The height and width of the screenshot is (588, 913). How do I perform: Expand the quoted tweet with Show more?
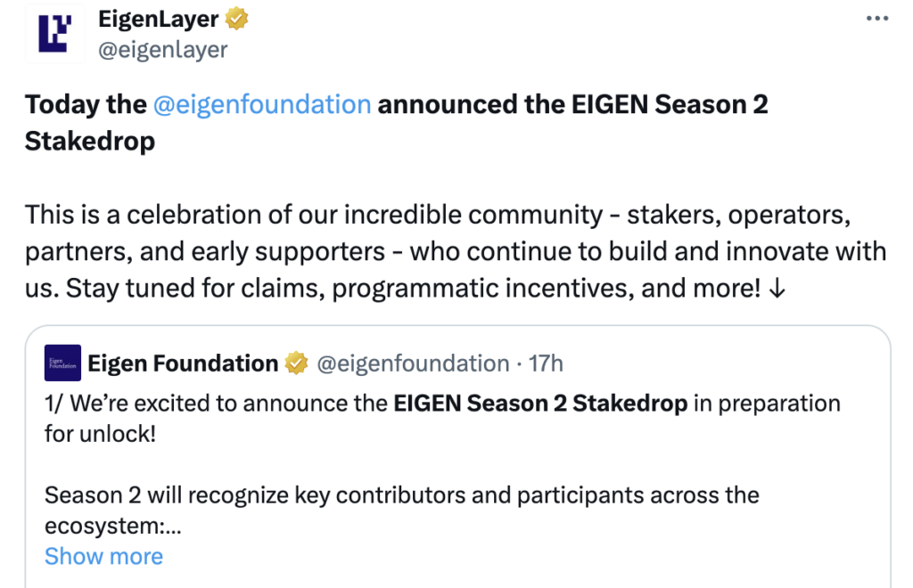coord(103,557)
